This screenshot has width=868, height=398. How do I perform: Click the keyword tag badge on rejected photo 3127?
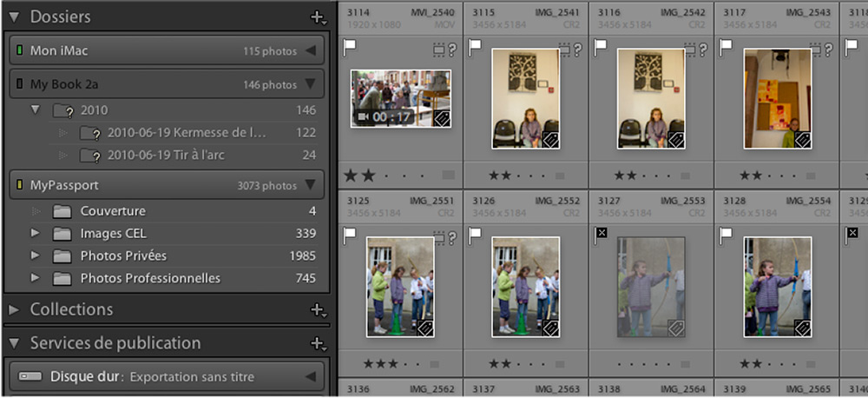(676, 328)
